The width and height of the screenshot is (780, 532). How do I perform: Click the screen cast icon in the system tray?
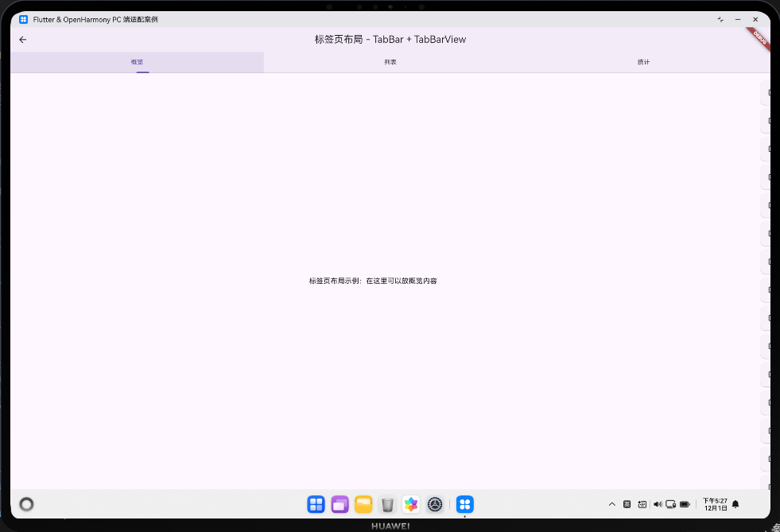[669, 504]
